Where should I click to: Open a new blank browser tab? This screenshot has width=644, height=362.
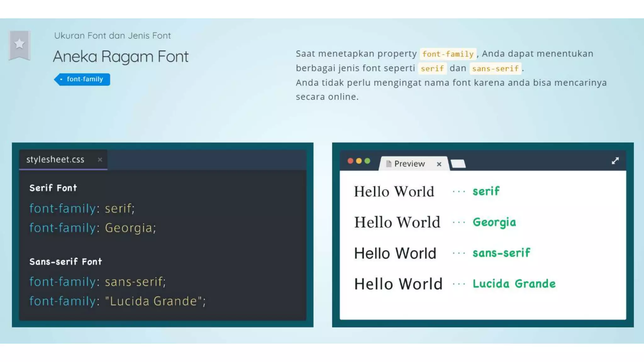pos(458,163)
